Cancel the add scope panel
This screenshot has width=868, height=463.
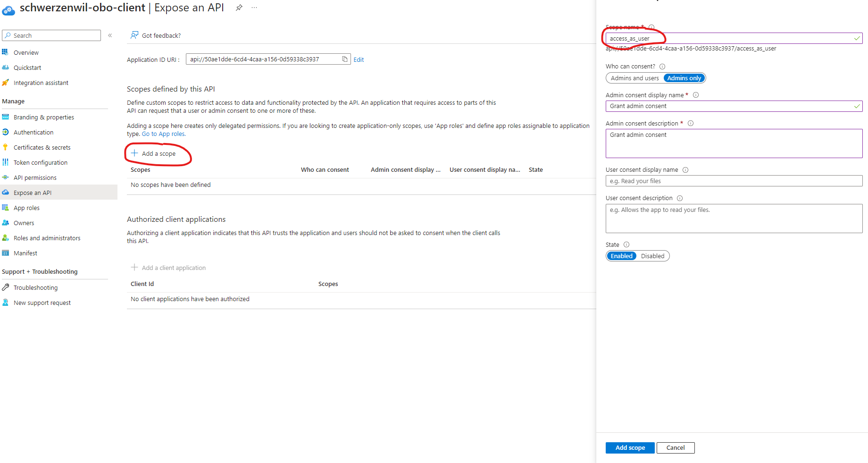(675, 448)
